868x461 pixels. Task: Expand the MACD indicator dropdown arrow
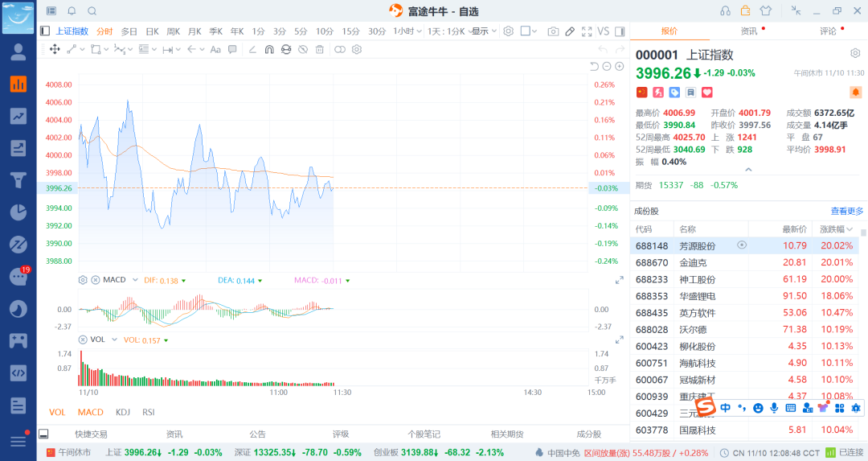(x=135, y=280)
